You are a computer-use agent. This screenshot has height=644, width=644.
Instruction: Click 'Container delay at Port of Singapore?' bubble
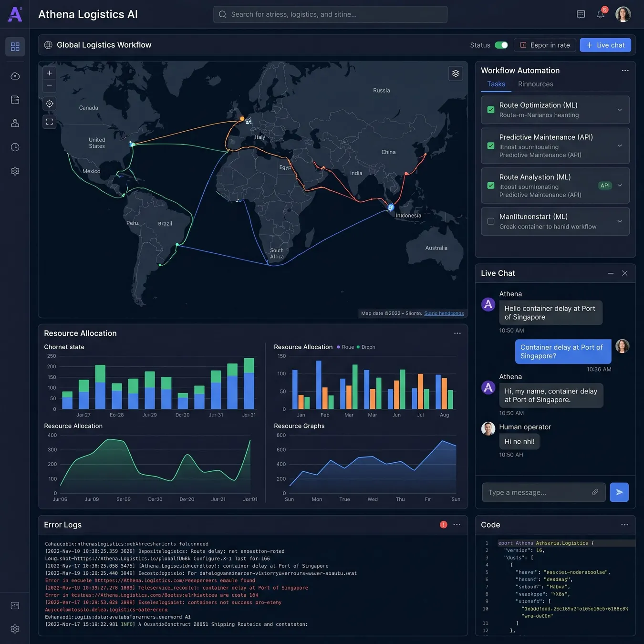point(563,352)
